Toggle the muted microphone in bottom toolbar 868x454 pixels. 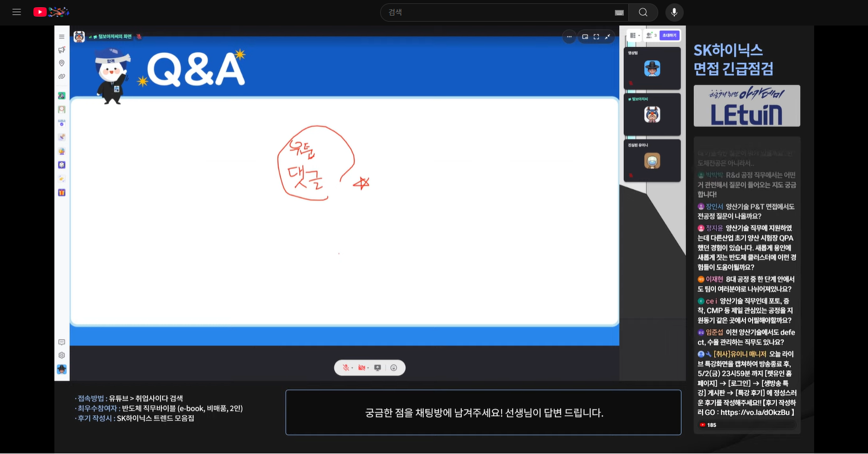pos(345,367)
